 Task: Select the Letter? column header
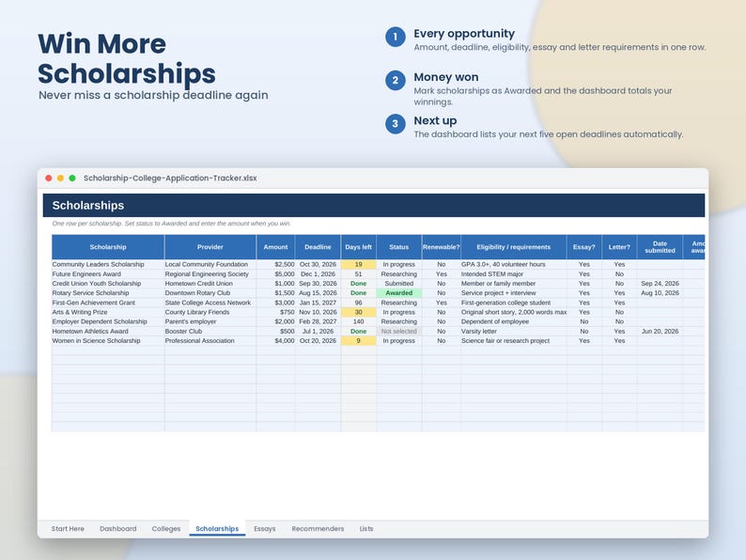(619, 247)
